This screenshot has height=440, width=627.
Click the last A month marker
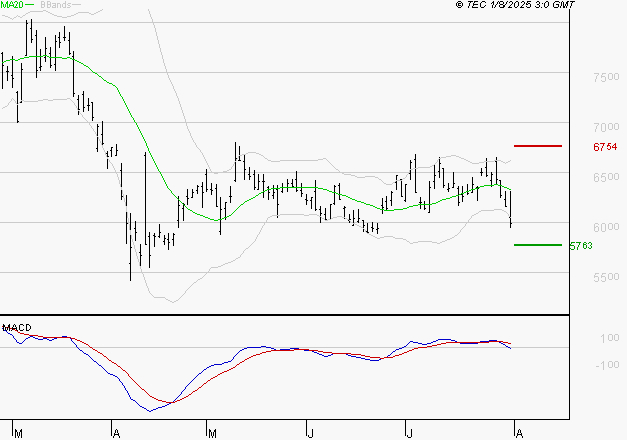click(x=519, y=434)
